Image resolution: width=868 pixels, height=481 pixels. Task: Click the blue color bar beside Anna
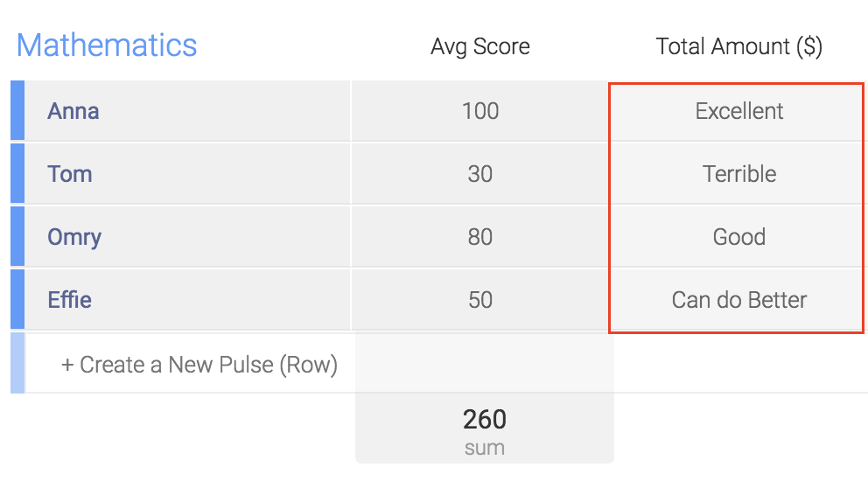coord(17,111)
